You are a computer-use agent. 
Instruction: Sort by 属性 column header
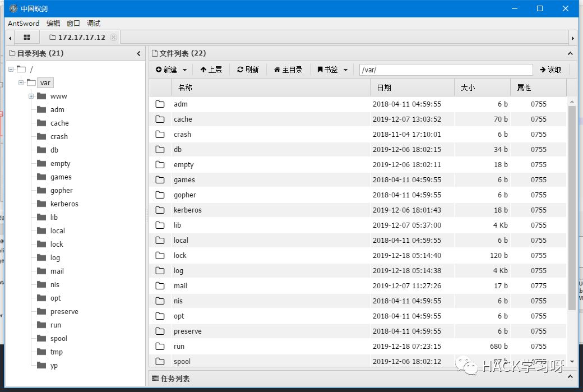[x=538, y=87]
